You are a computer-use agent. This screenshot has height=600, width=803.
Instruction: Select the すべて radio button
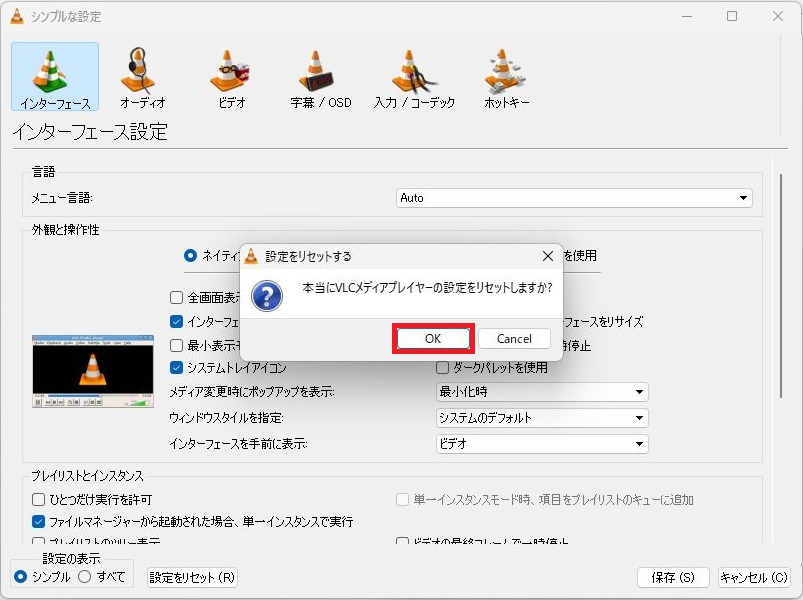(85, 577)
